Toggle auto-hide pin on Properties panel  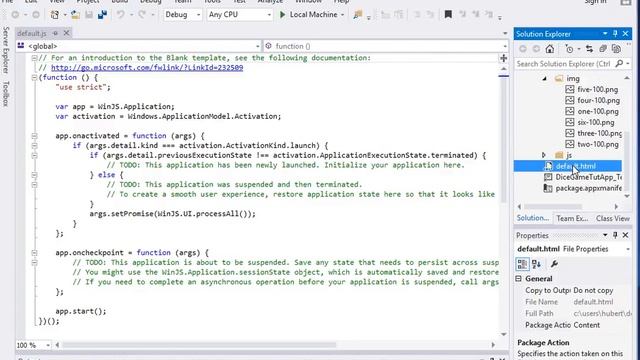[615, 236]
